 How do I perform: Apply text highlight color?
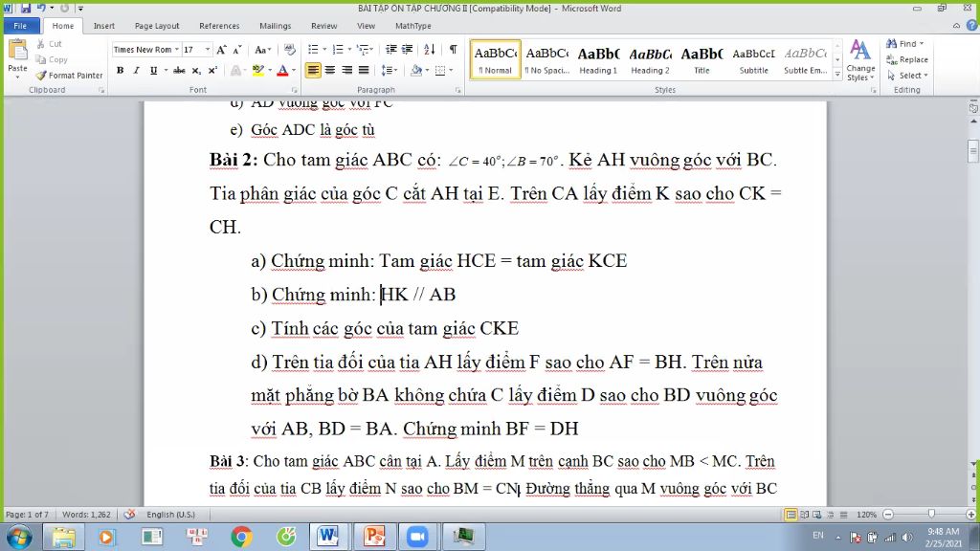[257, 71]
